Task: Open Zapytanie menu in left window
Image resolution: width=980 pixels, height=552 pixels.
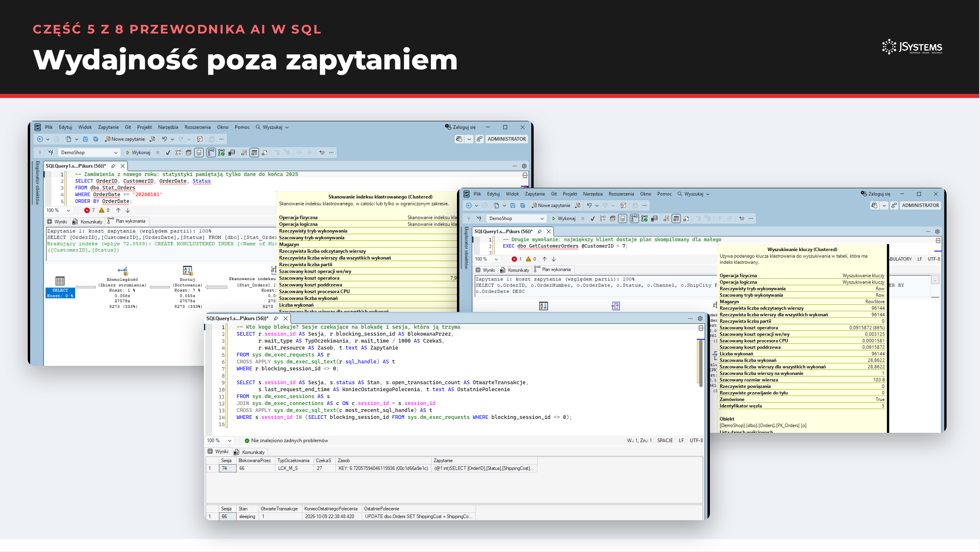Action: (108, 127)
